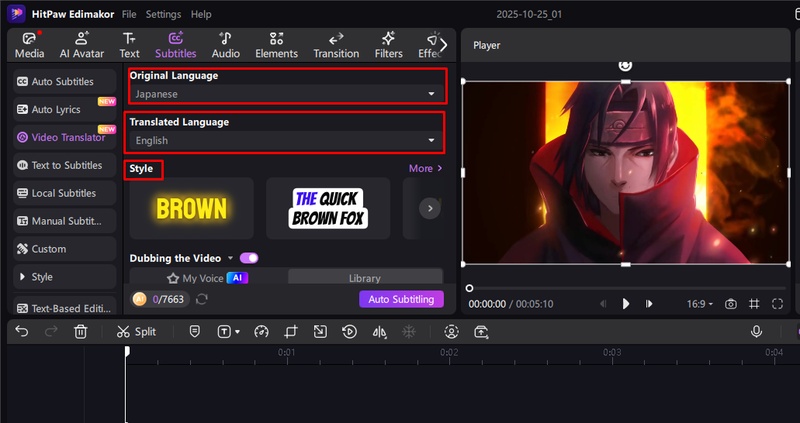The width and height of the screenshot is (800, 423).
Task: Click the Auto Subtitling button
Action: [400, 299]
